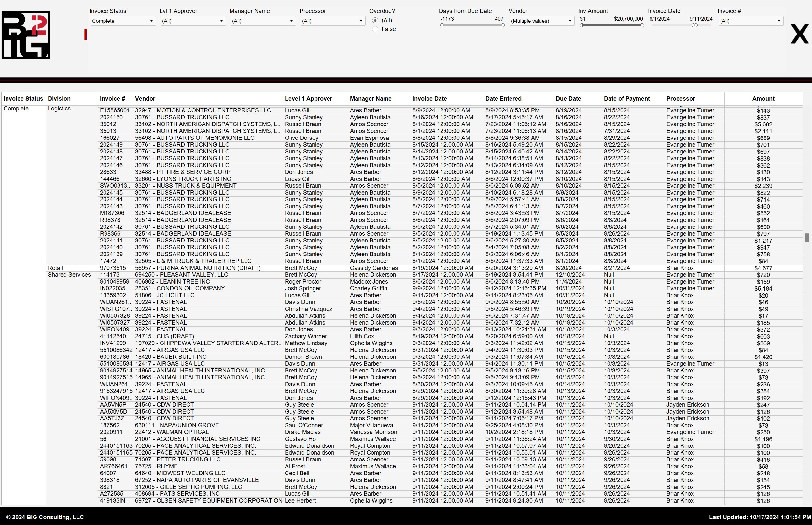812x525 pixels.
Task: Click Days from Due Date right handle
Action: pos(503,25)
